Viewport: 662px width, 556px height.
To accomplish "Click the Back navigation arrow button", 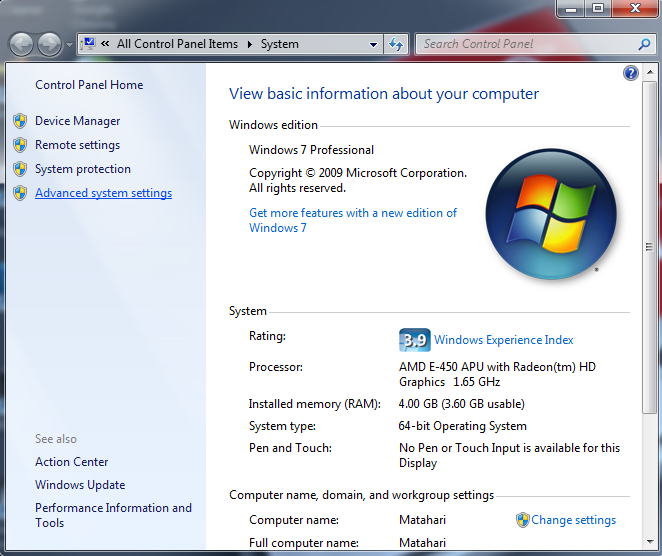I will click(x=21, y=44).
